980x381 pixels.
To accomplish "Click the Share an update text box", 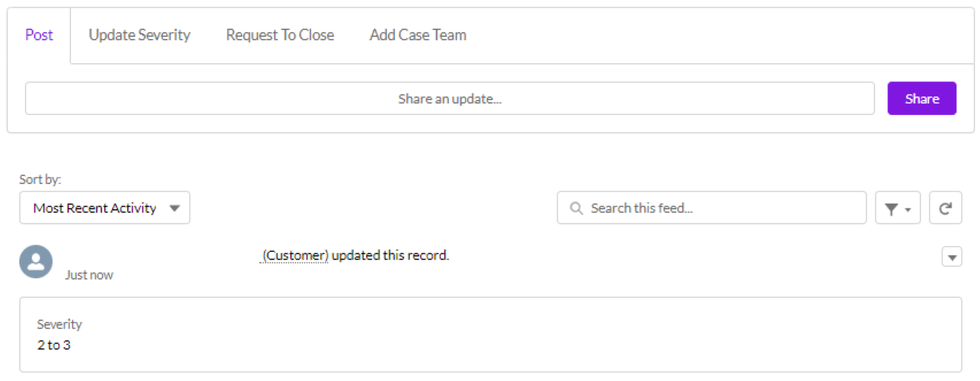I will (449, 98).
